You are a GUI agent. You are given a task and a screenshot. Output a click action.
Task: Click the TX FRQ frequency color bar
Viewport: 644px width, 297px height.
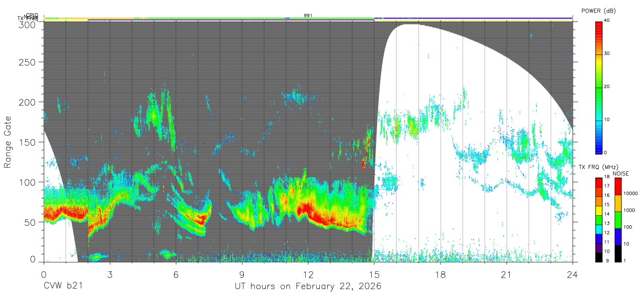[598, 219]
